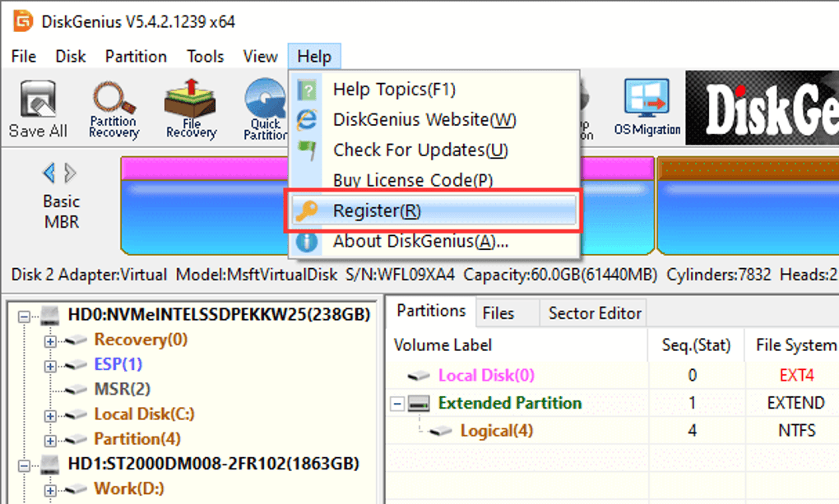Viewport: 839px width, 504px height.
Task: Select Work(D:) in the disk tree
Action: (129, 488)
